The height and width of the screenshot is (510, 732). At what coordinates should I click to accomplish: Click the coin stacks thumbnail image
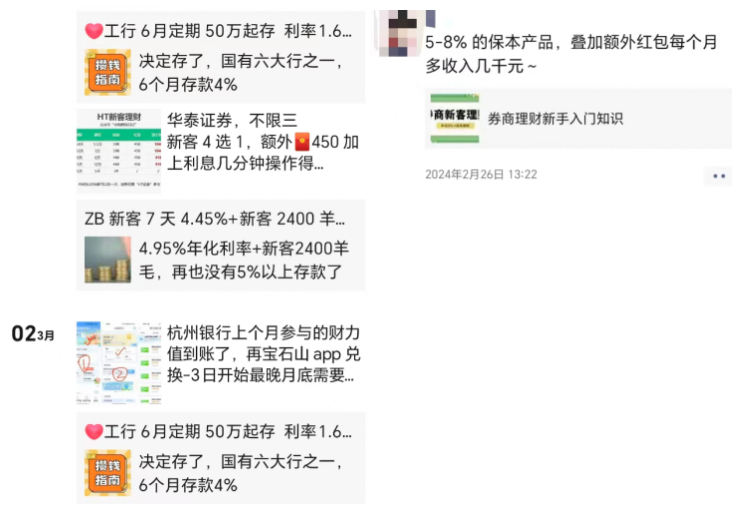107,260
